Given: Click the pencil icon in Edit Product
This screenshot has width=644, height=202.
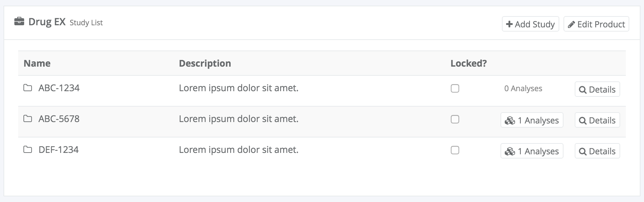Looking at the screenshot, I should click(571, 25).
